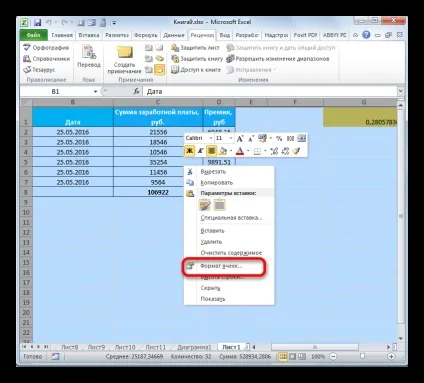The image size is (424, 383).
Task: Click the fill color bucket in the mini toolbar
Action: [x=223, y=151]
